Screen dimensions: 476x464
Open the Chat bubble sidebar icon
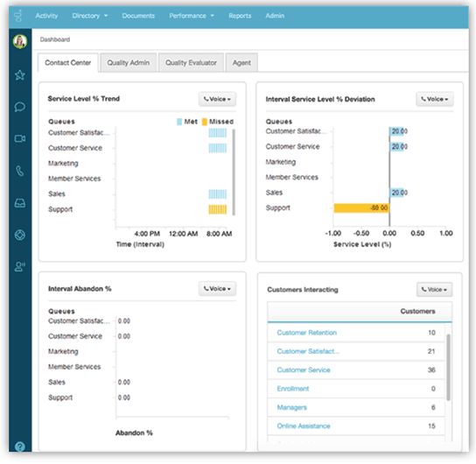pyautogui.click(x=20, y=107)
